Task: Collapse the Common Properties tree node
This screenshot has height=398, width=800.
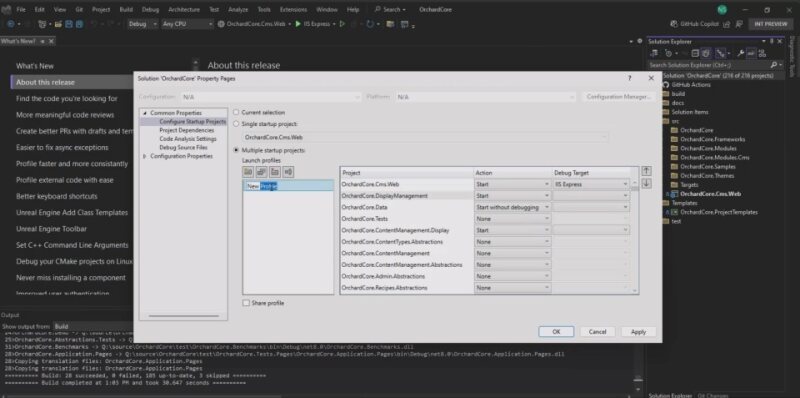Action: [144, 113]
